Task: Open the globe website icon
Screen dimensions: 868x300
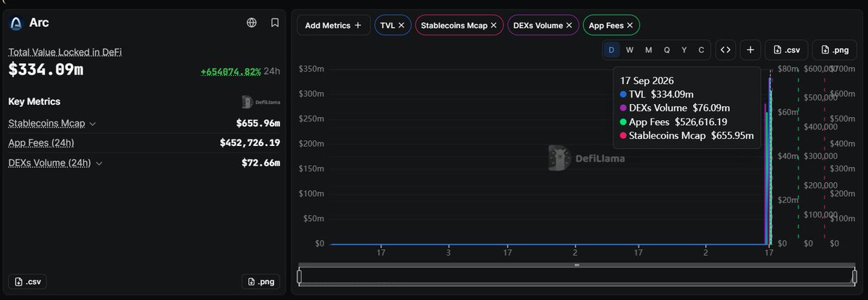Action: click(252, 23)
